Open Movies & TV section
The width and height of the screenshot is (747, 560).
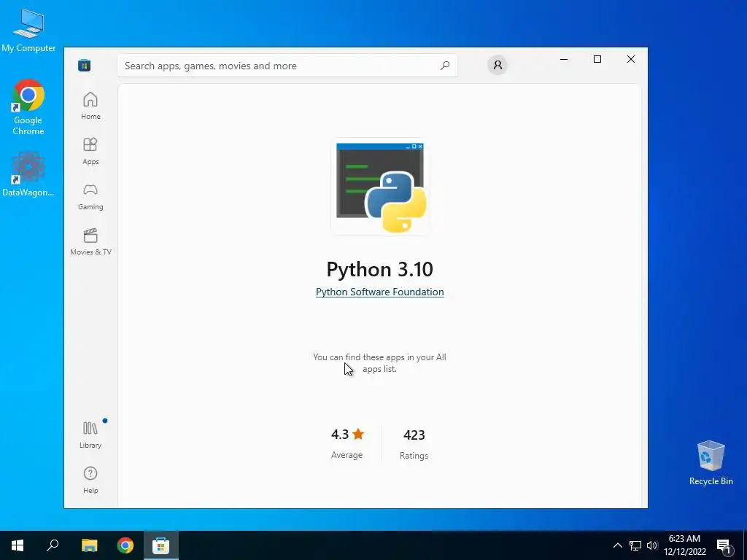(90, 241)
